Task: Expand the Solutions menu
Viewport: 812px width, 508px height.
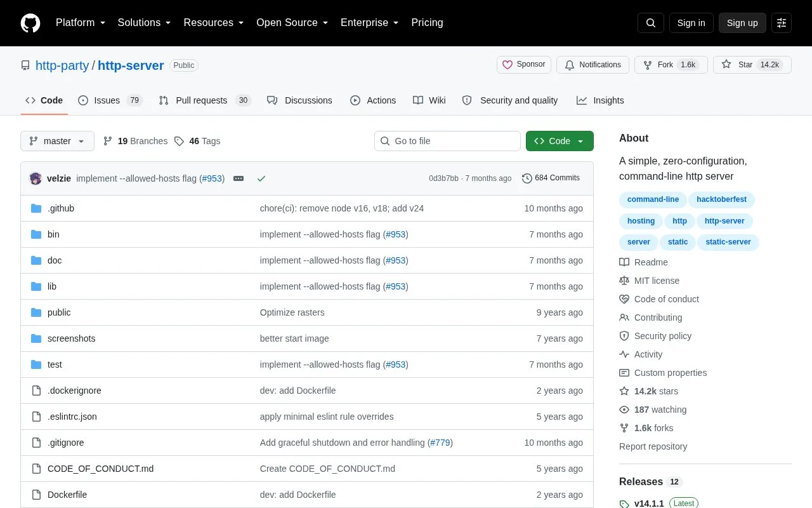Action: click(x=145, y=23)
